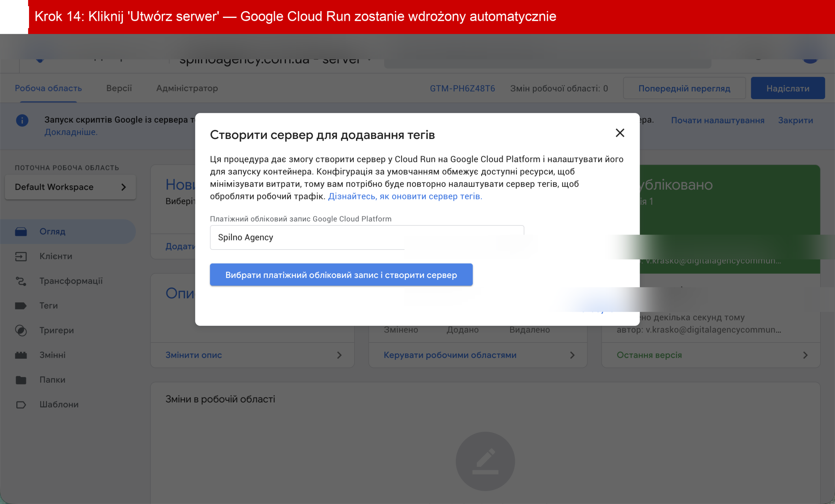Click the dialog title Створити сервер для додавання тегів
Image resolution: width=835 pixels, height=504 pixels.
pos(322,135)
